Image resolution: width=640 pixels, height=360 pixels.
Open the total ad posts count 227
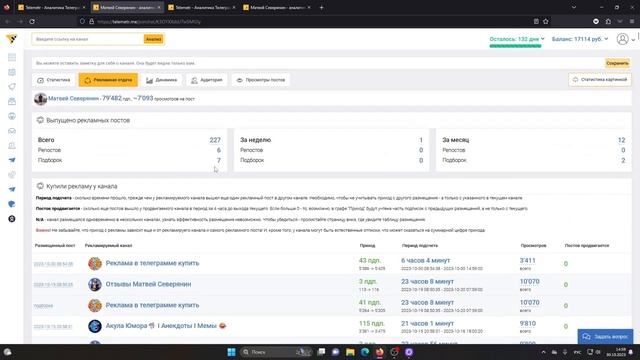point(215,140)
